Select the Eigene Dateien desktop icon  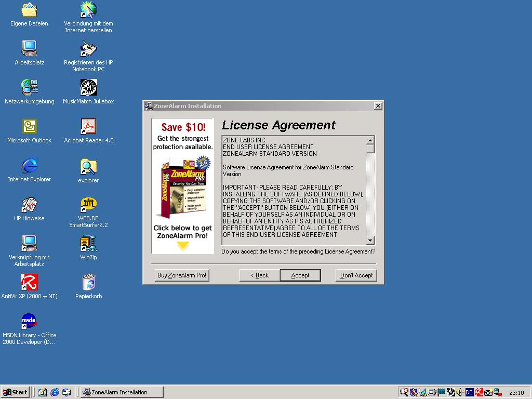tap(29, 15)
